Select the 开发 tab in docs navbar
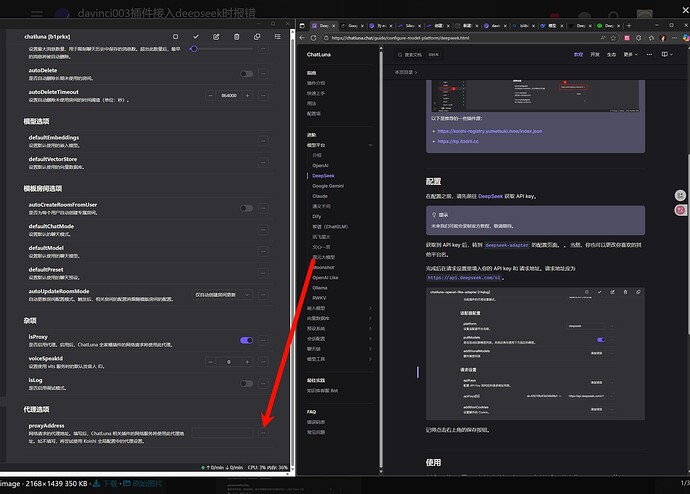690x494 pixels. (595, 55)
